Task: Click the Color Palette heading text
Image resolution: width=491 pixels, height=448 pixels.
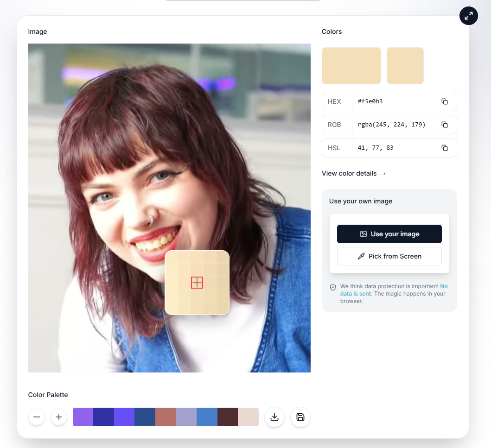Action: (48, 395)
